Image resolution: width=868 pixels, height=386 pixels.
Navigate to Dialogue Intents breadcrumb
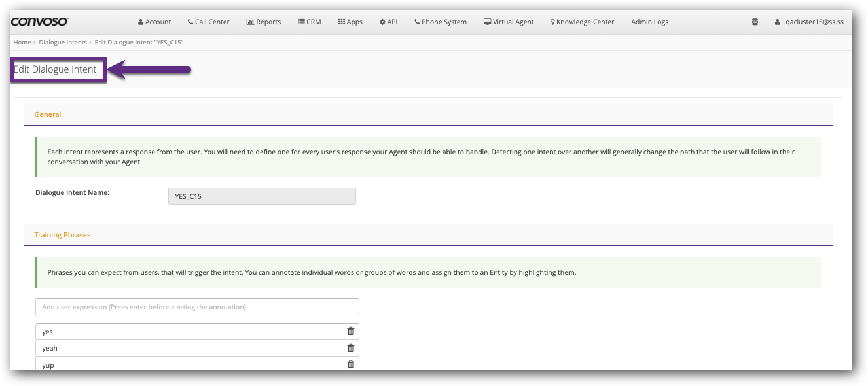[x=62, y=43]
